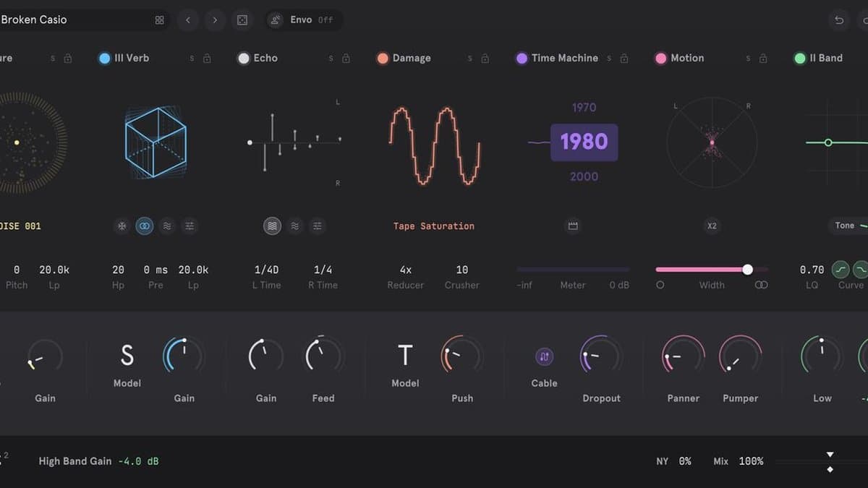Click the Time Machine Dropout knob
The width and height of the screenshot is (868, 488).
pos(601,356)
